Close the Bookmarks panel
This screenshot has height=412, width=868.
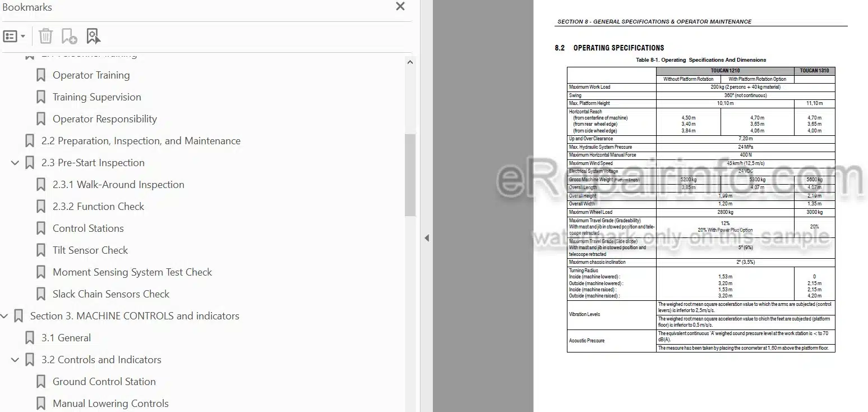400,7
